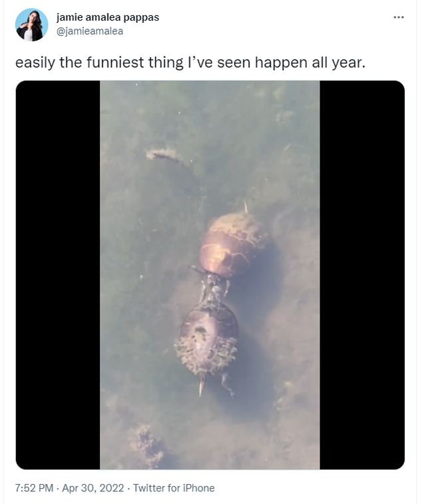Click the right black bar of the video

tap(362, 275)
